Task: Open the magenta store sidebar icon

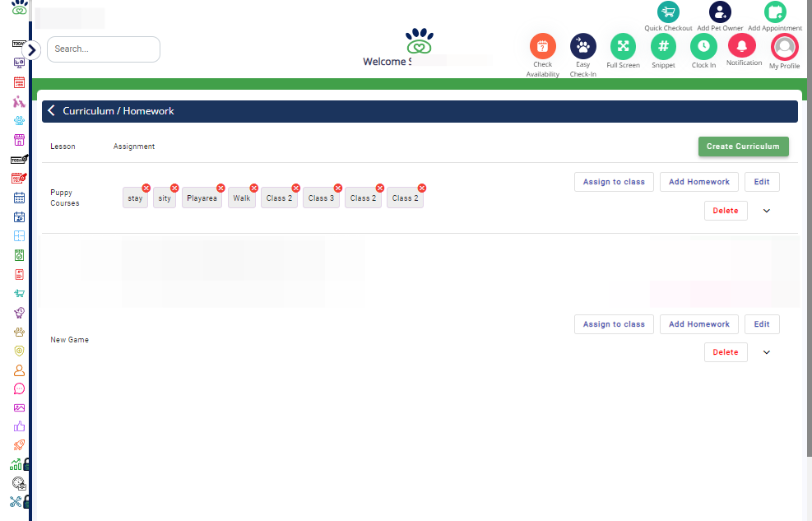Action: [19, 140]
